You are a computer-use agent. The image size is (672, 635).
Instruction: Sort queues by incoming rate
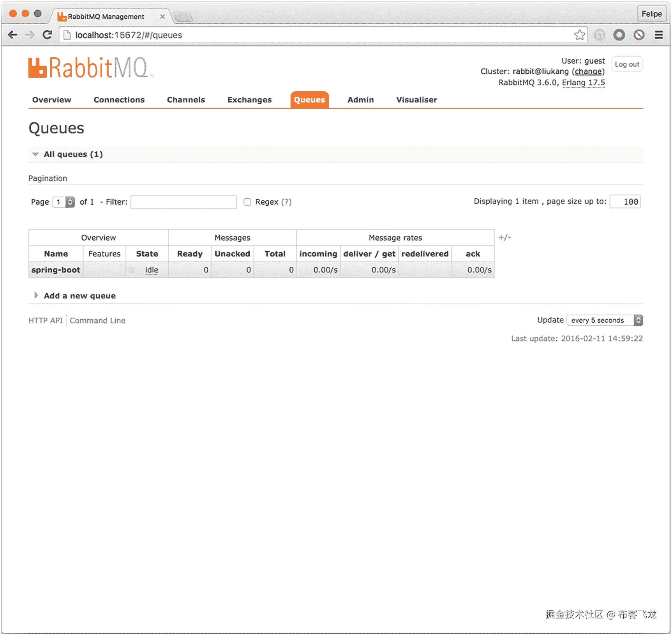tap(318, 254)
